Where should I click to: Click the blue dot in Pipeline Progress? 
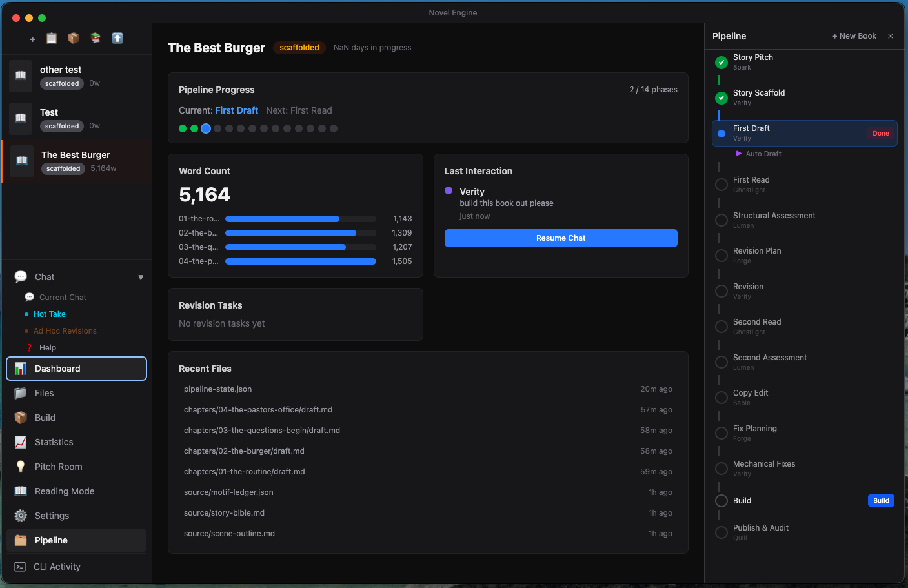tap(206, 128)
